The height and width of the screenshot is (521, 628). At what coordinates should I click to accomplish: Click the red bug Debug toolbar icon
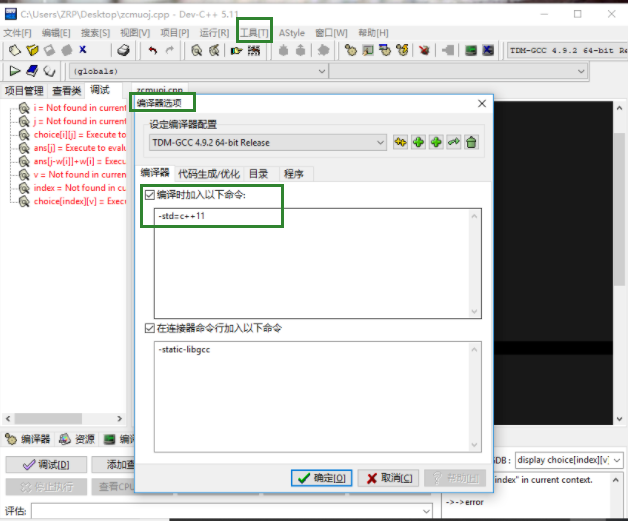coord(424,50)
